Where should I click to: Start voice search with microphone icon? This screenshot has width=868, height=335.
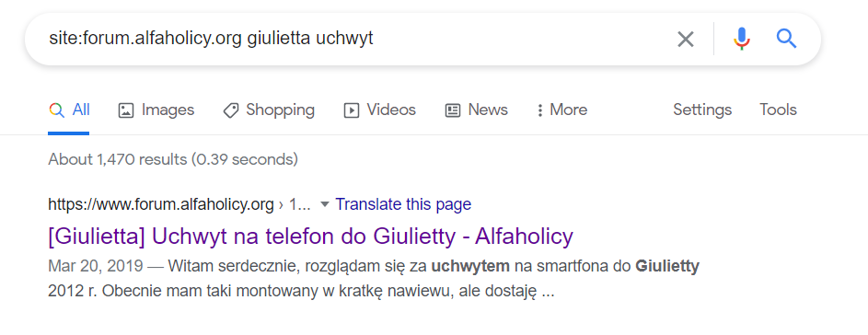(742, 39)
